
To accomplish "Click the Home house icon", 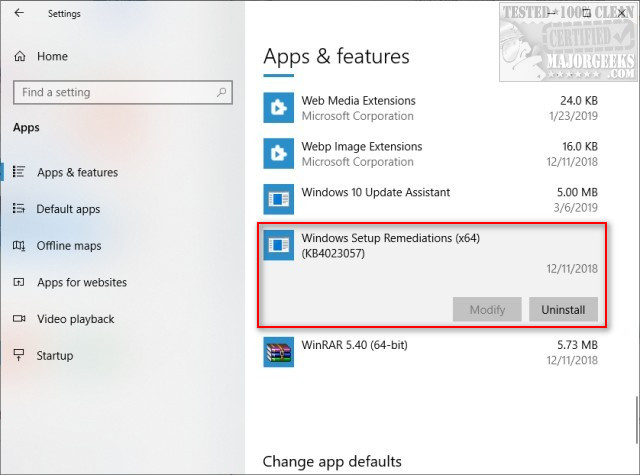I will pyautogui.click(x=20, y=56).
